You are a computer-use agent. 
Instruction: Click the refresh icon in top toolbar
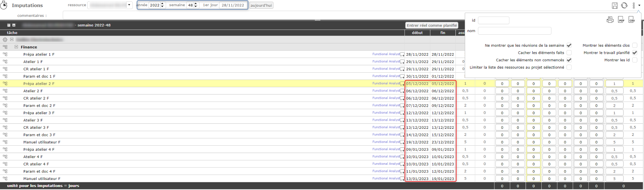624,5
